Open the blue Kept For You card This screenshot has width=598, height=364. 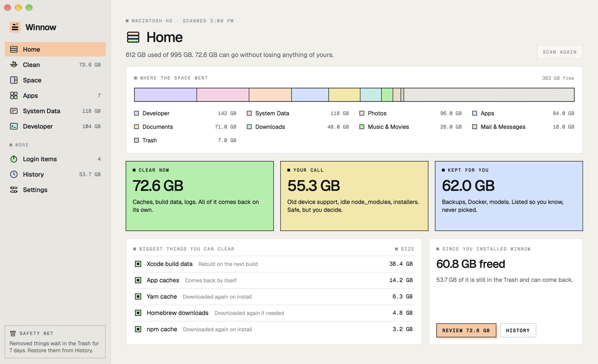coord(509,196)
